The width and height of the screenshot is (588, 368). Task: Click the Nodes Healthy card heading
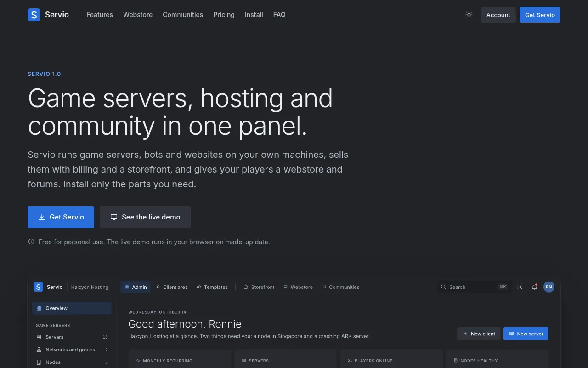coord(479,361)
